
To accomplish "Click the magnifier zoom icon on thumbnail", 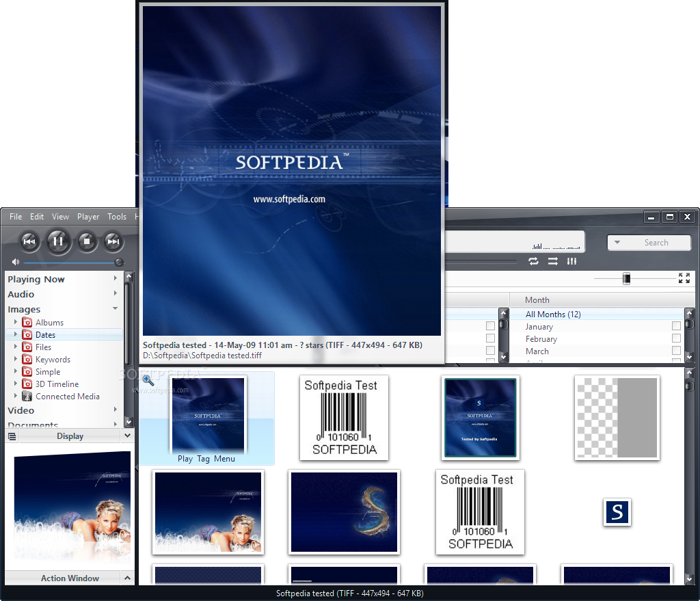I will click(148, 380).
